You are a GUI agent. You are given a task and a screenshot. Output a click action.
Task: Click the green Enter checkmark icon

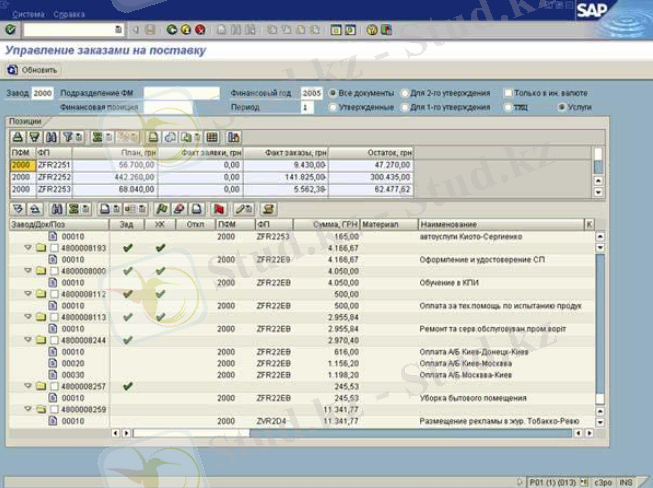[10, 30]
